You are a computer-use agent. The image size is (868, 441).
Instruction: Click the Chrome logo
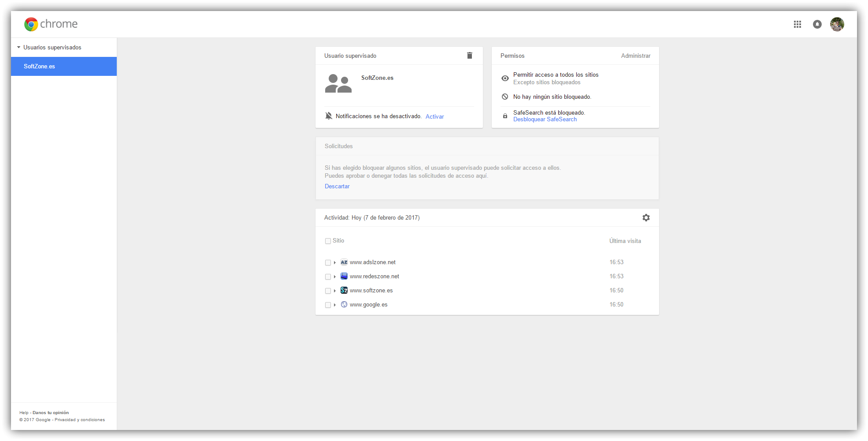pyautogui.click(x=31, y=24)
